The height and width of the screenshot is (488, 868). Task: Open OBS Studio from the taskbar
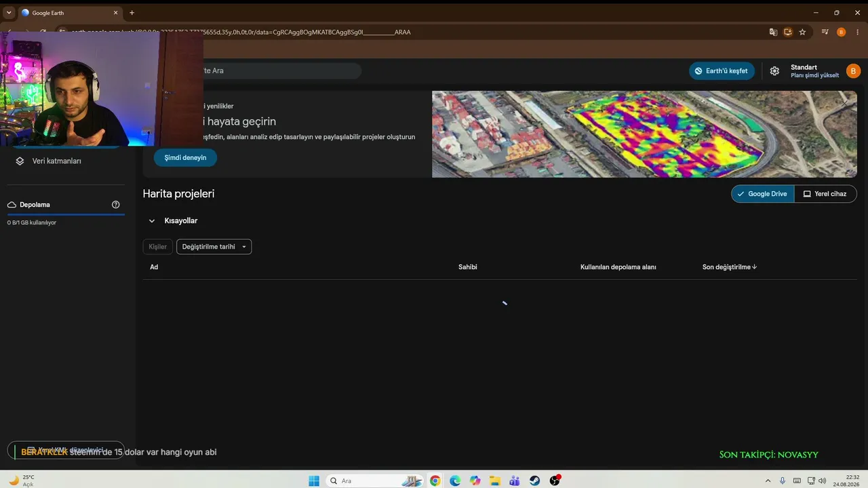point(555,481)
